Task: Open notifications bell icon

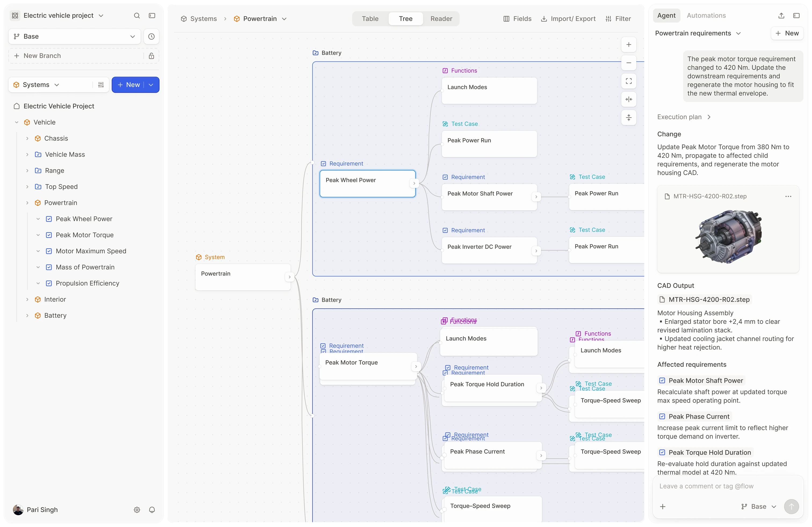Action: (x=152, y=510)
